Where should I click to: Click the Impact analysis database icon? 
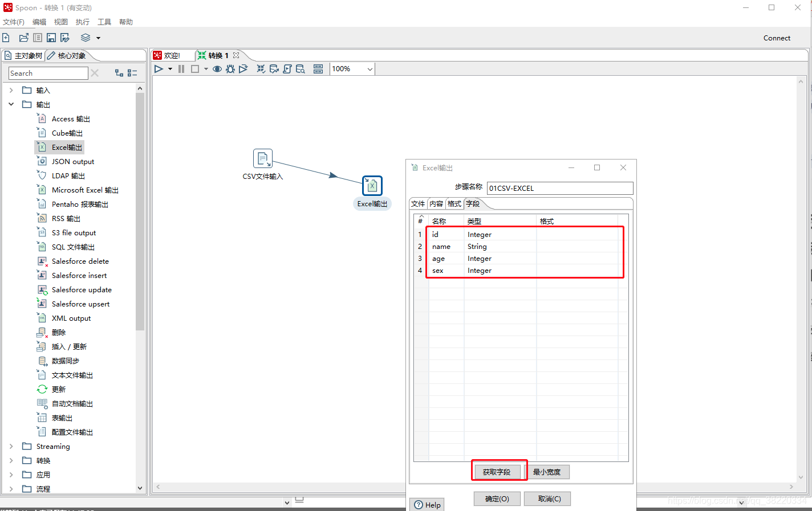(x=274, y=69)
